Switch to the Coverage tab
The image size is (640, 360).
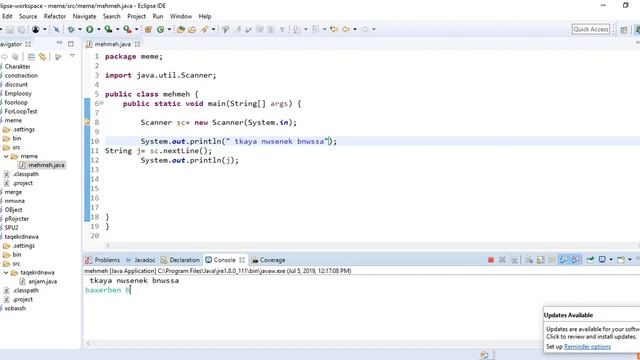point(268,260)
